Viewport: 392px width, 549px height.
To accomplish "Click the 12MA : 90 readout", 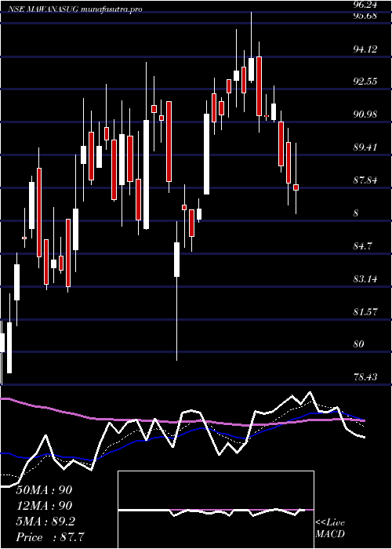I will click(44, 506).
